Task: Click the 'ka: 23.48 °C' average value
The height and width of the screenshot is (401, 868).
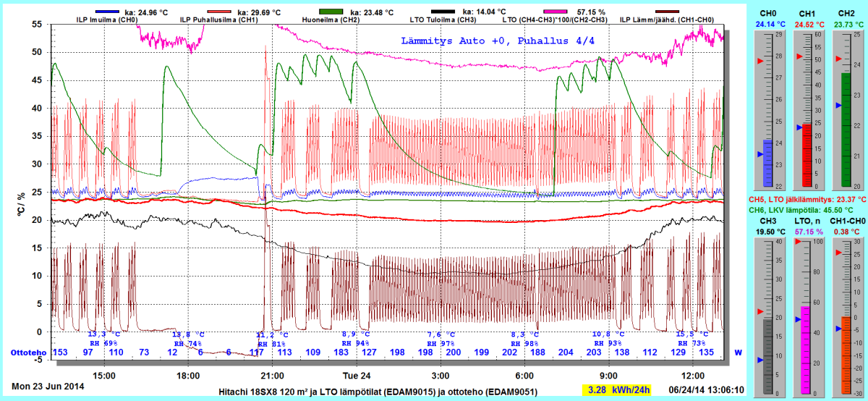Action: tap(372, 12)
